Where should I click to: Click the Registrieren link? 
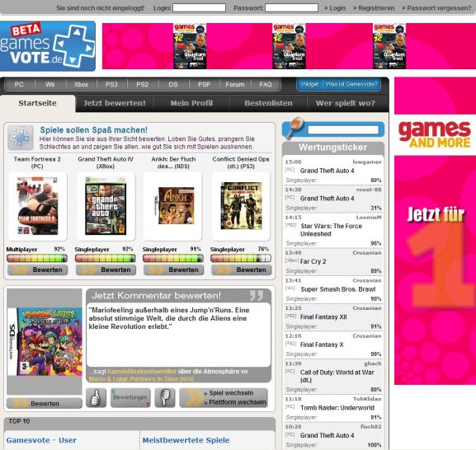click(x=374, y=8)
